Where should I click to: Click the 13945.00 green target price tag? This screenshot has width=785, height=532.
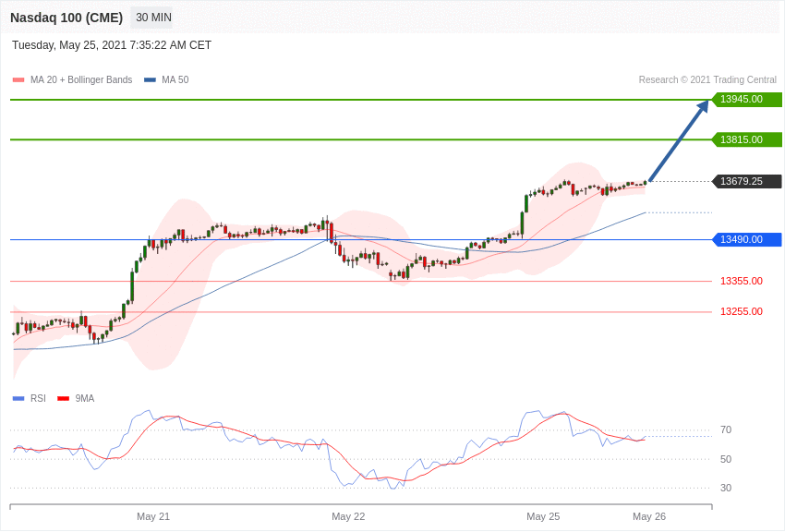click(746, 99)
